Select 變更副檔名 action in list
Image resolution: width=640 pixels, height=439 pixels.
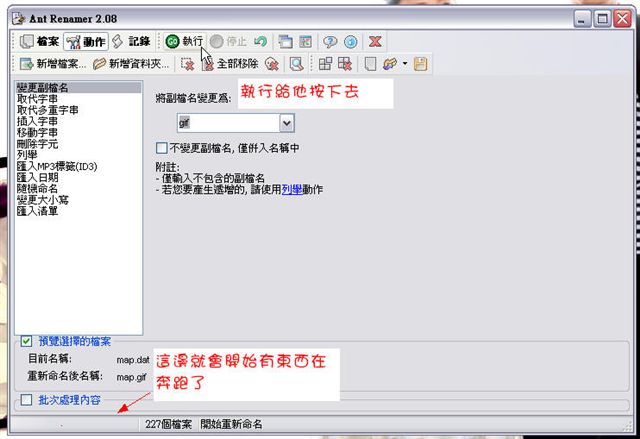tap(78, 87)
